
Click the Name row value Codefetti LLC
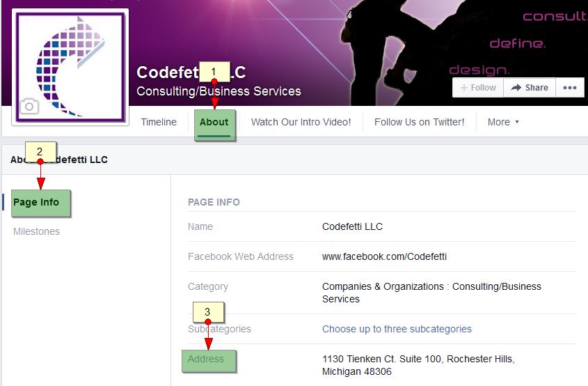pos(352,226)
